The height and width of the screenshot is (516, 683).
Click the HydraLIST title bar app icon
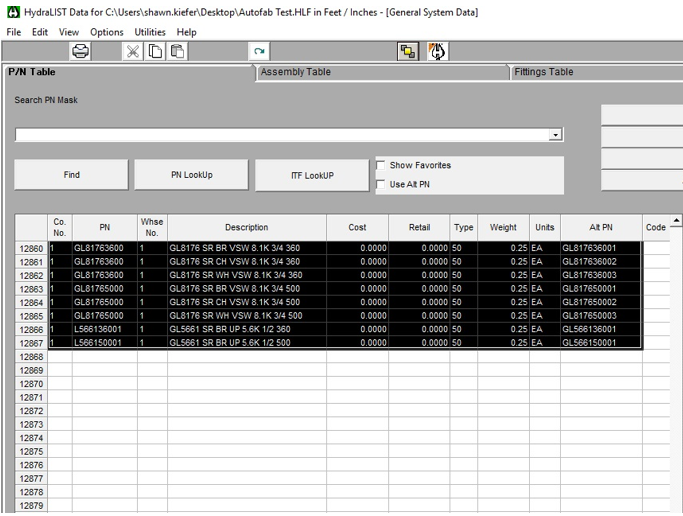click(x=14, y=12)
